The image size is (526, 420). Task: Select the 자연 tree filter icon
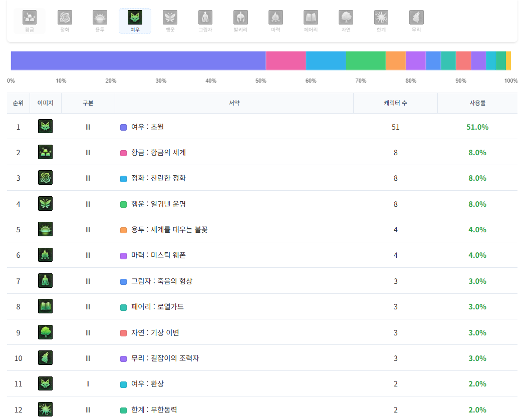(346, 18)
